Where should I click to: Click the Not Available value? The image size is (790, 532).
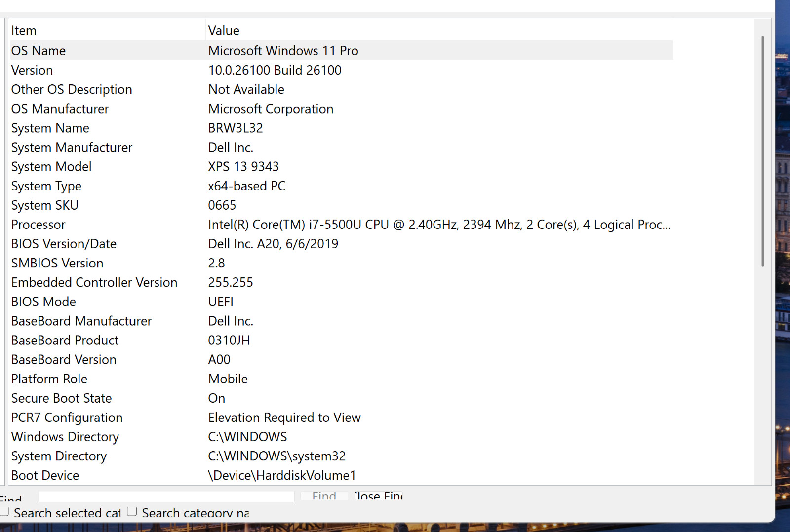[246, 89]
